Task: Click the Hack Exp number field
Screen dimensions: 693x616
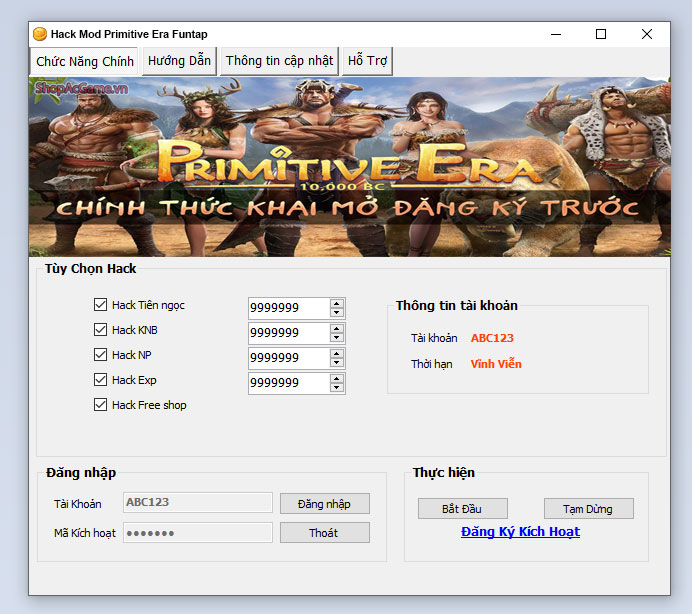Action: (x=288, y=383)
